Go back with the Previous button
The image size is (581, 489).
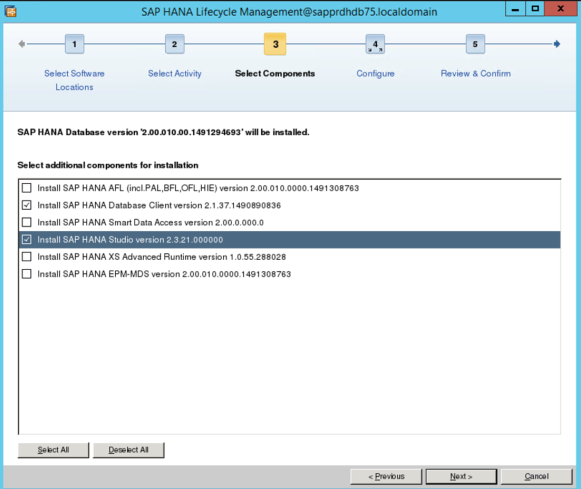click(386, 476)
